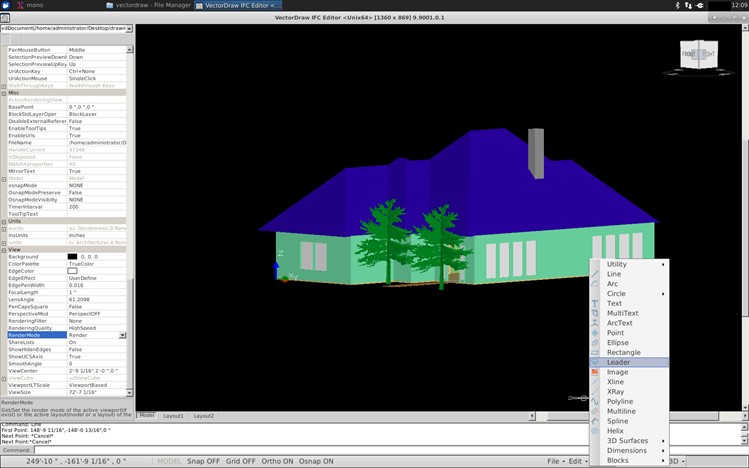Viewport: 749px width, 468px height.
Task: Choose the Xline icon in the menu
Action: pyautogui.click(x=595, y=382)
